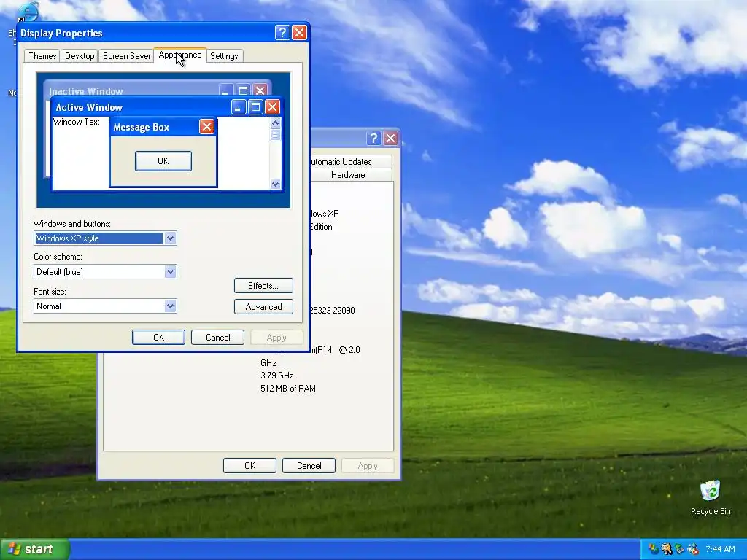The image size is (747, 560).
Task: Click the Windows flag globe tray icon
Action: pyautogui.click(x=654, y=549)
